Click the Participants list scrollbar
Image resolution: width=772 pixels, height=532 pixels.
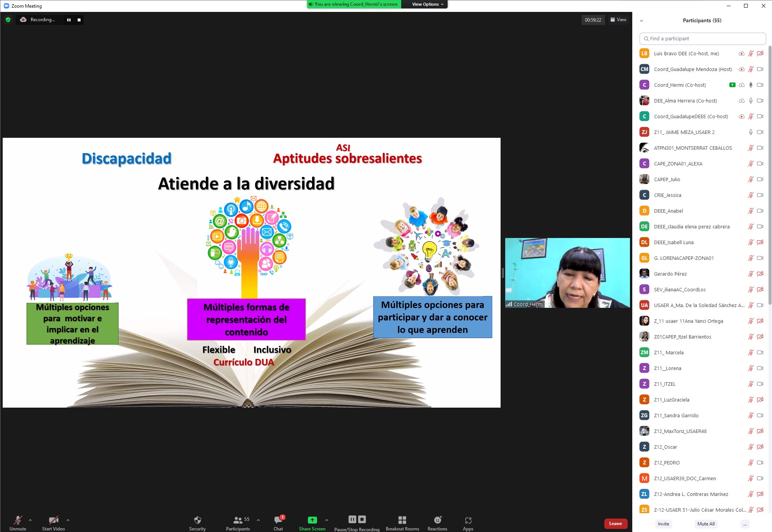point(769,175)
